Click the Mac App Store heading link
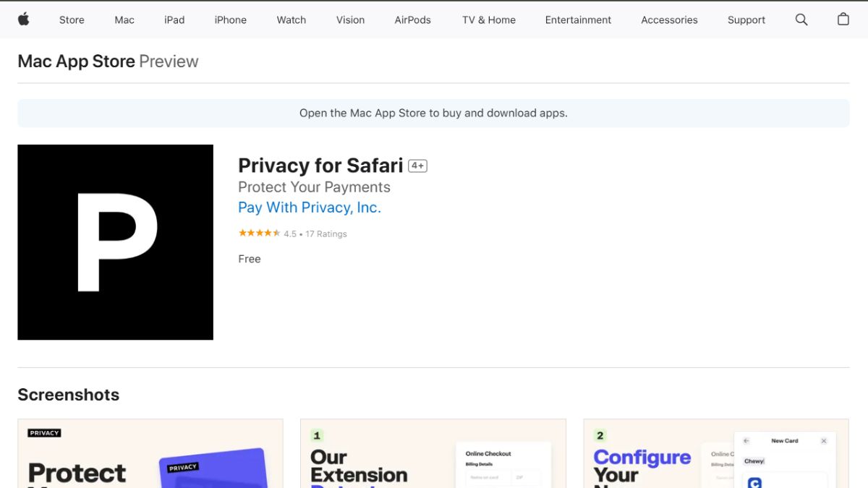868x488 pixels. click(76, 61)
